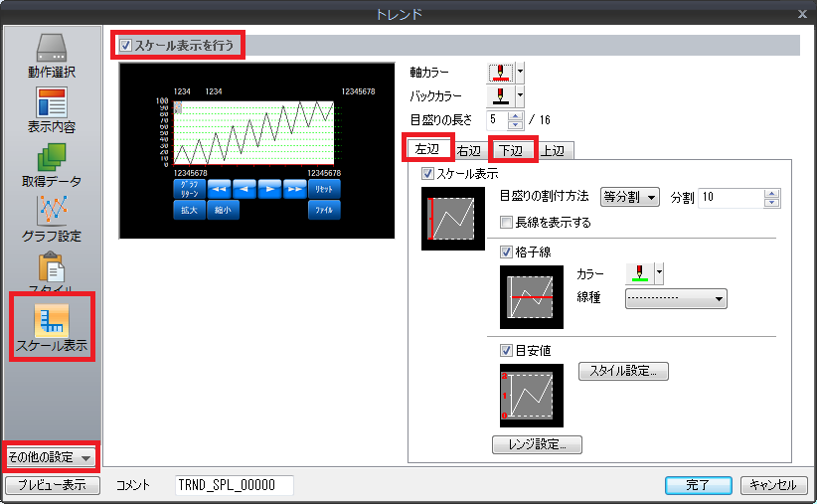
Task: Click the スタイル設定 button
Action: click(x=623, y=371)
